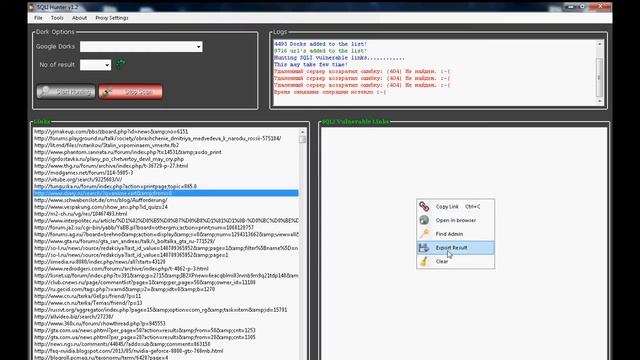Open the Proxy Settings menu
640x360 pixels.
(111, 18)
